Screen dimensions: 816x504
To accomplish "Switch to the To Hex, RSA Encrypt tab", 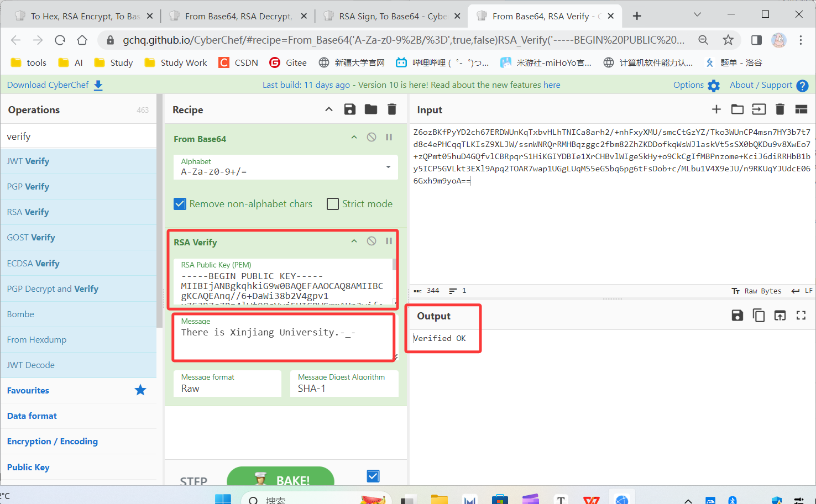I will click(x=83, y=16).
